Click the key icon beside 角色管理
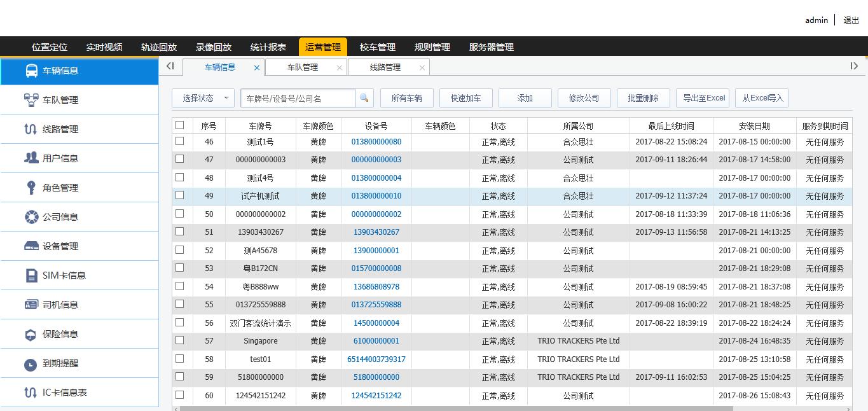This screenshot has height=411, width=868. coord(31,187)
